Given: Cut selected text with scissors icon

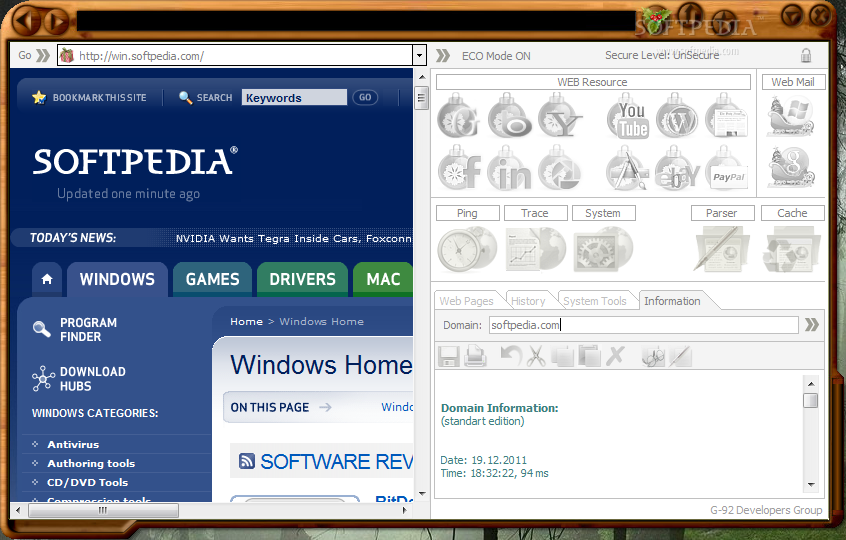Looking at the screenshot, I should (536, 357).
